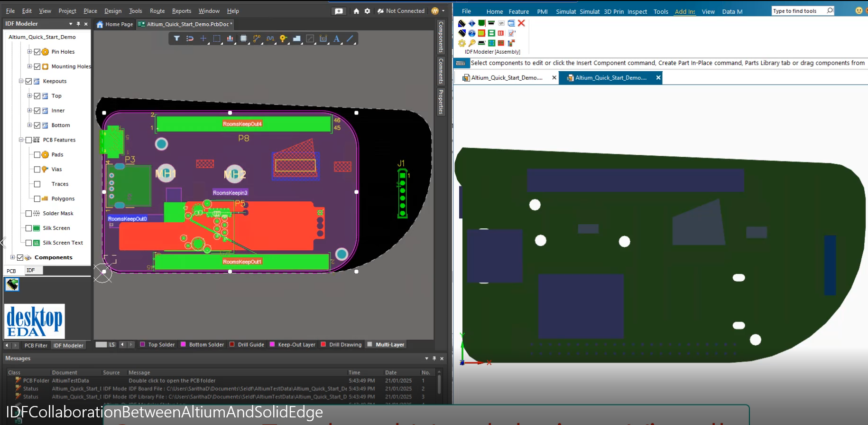The image size is (868, 425).
Task: Select the Keep-Out Layer magenta swatch
Action: pos(272,345)
